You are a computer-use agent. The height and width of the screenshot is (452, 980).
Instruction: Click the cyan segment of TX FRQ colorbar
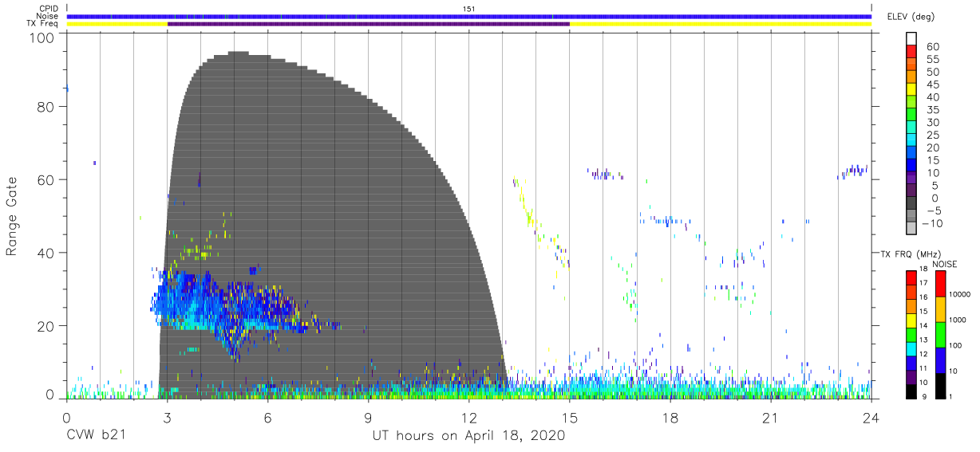(x=912, y=348)
